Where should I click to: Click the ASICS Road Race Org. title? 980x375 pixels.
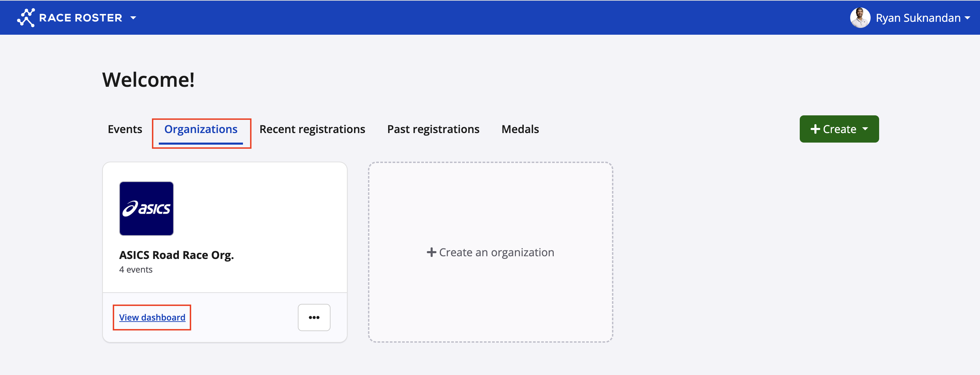point(177,255)
